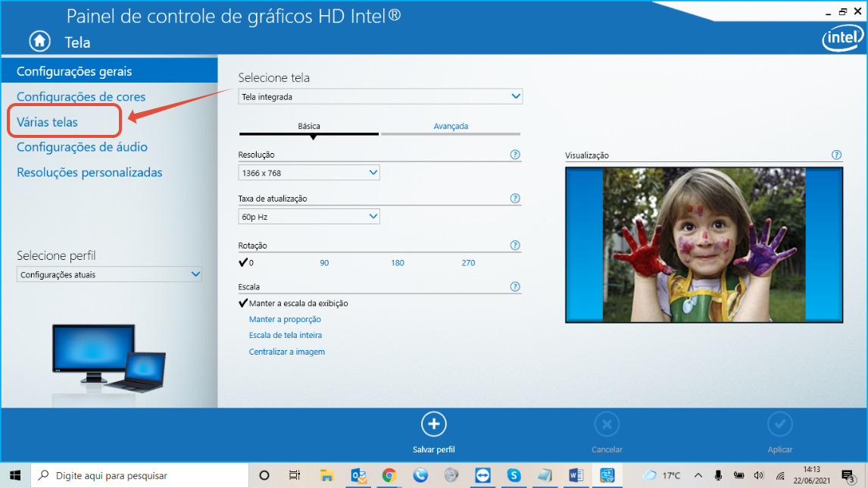868x488 pixels.
Task: Open help for Rotação setting
Action: coord(515,246)
